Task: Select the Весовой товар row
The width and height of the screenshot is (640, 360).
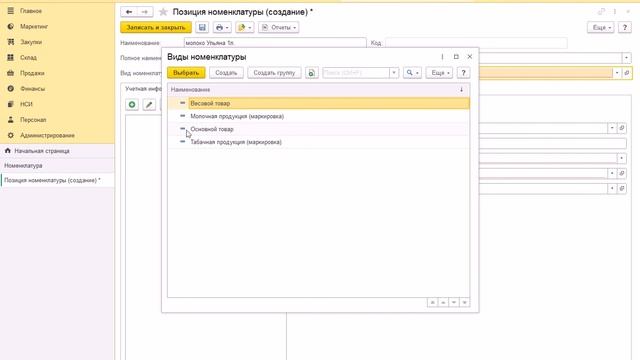Action: (318, 103)
